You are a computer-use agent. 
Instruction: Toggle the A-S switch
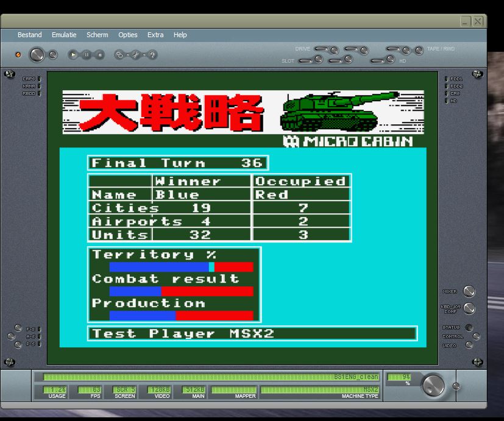click(11, 336)
